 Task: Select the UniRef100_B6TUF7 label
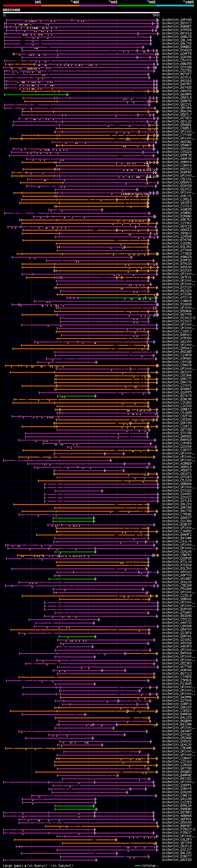pyautogui.click(x=177, y=74)
